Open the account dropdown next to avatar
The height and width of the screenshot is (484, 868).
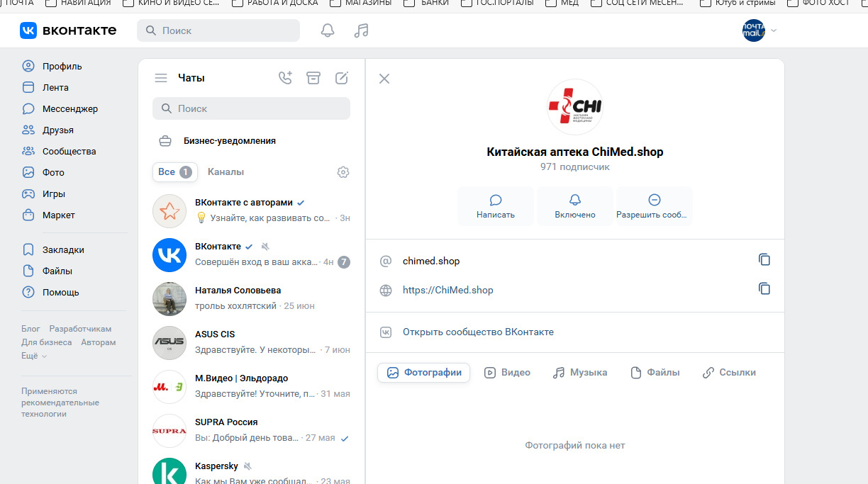(774, 30)
